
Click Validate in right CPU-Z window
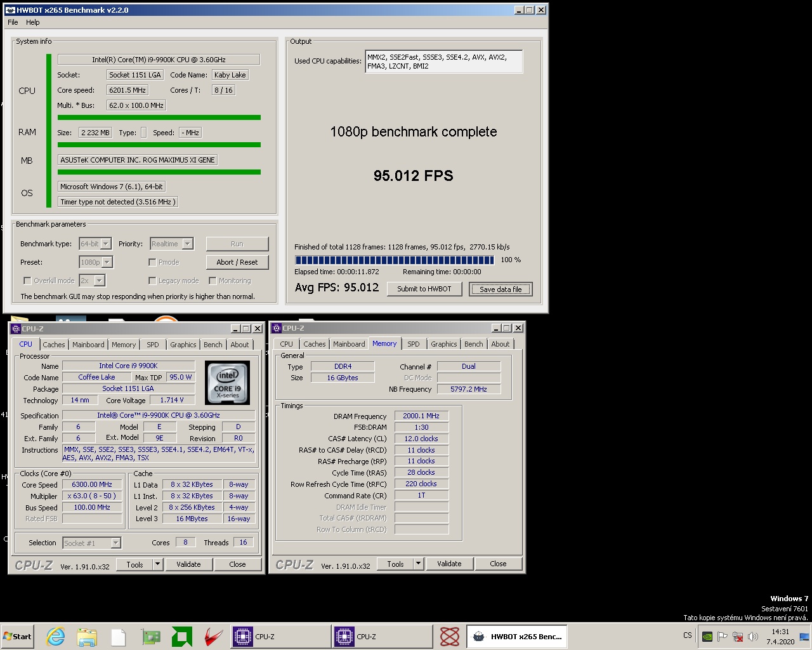449,564
